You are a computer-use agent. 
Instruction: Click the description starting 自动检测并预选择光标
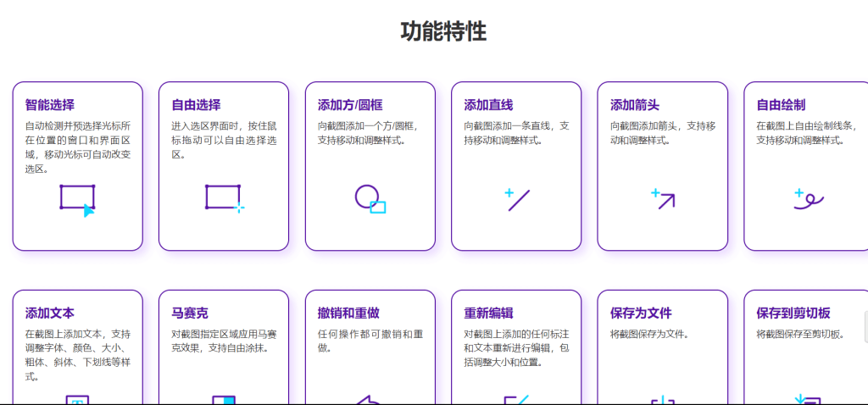tap(77, 147)
